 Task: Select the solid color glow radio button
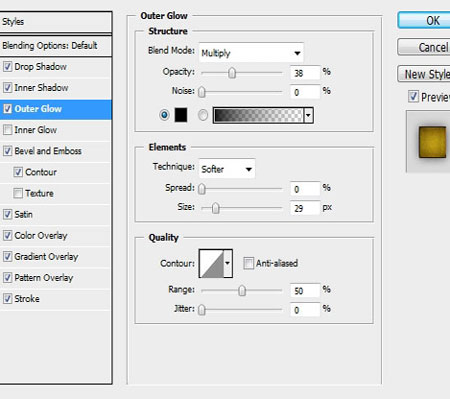(164, 115)
